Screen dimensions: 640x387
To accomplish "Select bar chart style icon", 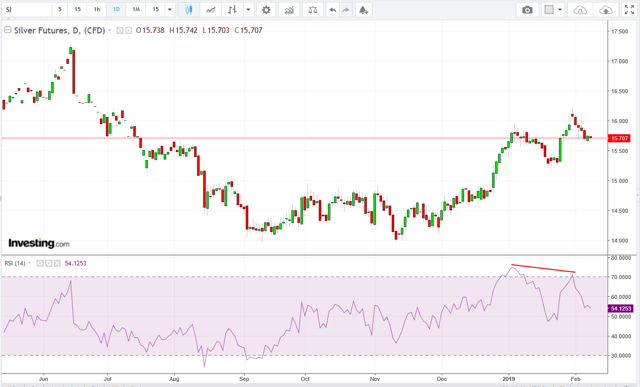I will click(232, 9).
